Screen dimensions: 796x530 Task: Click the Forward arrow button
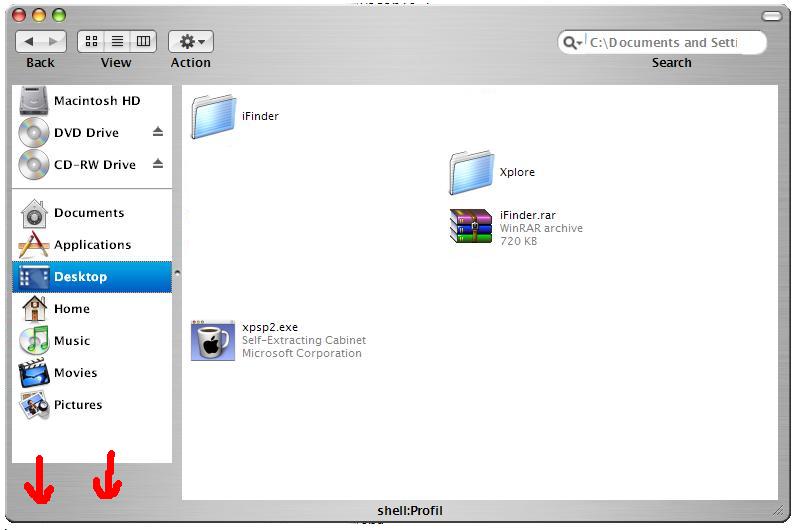[53, 42]
